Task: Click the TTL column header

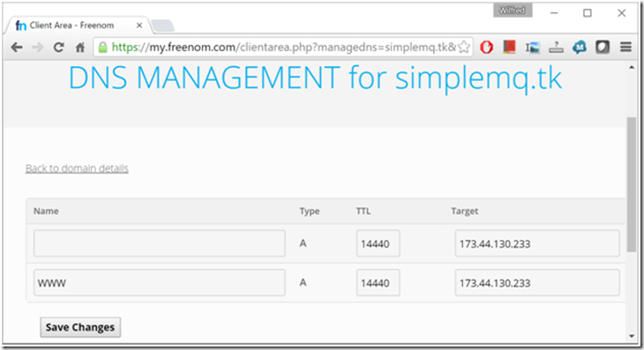Action: click(363, 211)
